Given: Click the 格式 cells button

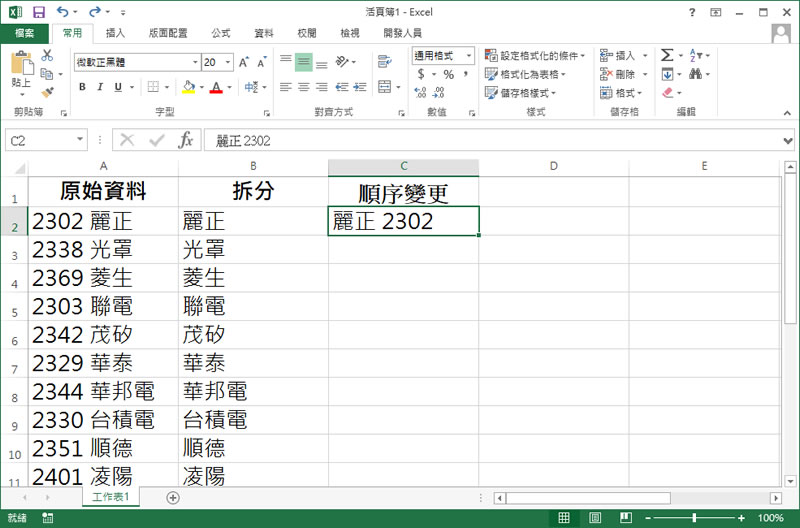Looking at the screenshot, I should (621, 93).
